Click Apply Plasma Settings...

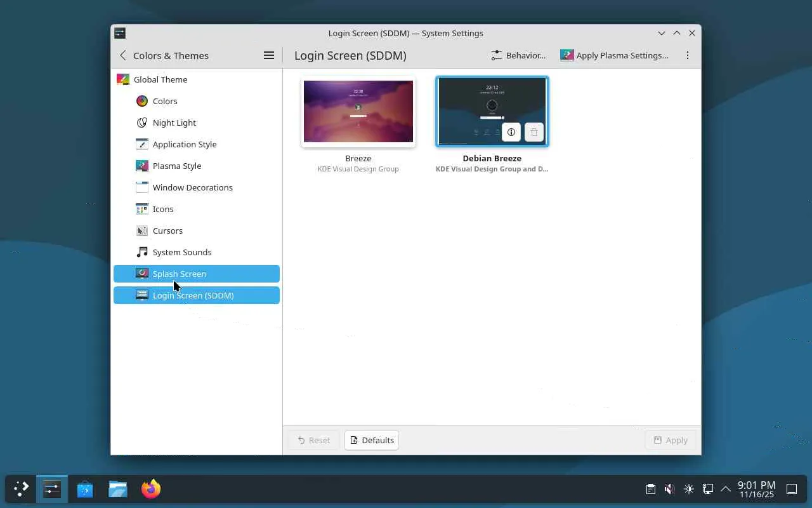point(614,55)
